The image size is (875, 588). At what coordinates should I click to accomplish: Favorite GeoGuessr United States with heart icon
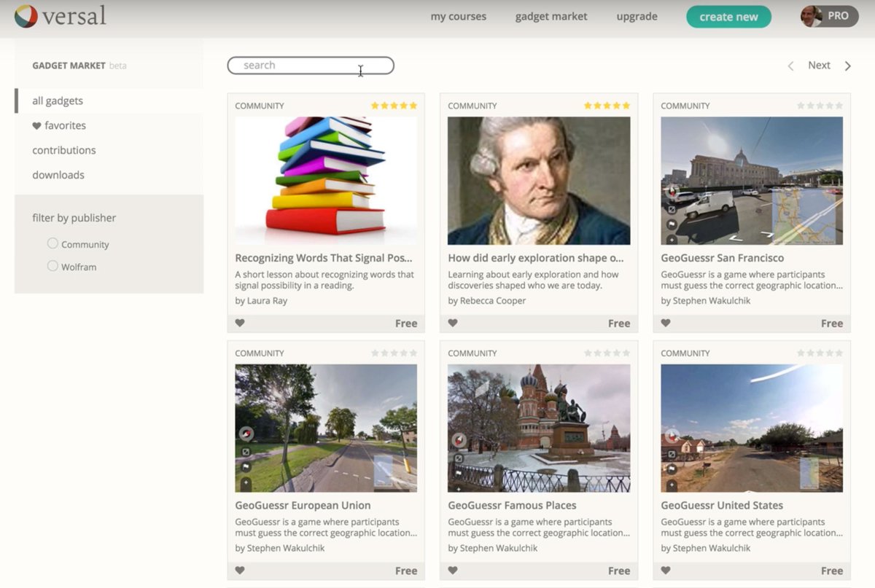pos(665,571)
